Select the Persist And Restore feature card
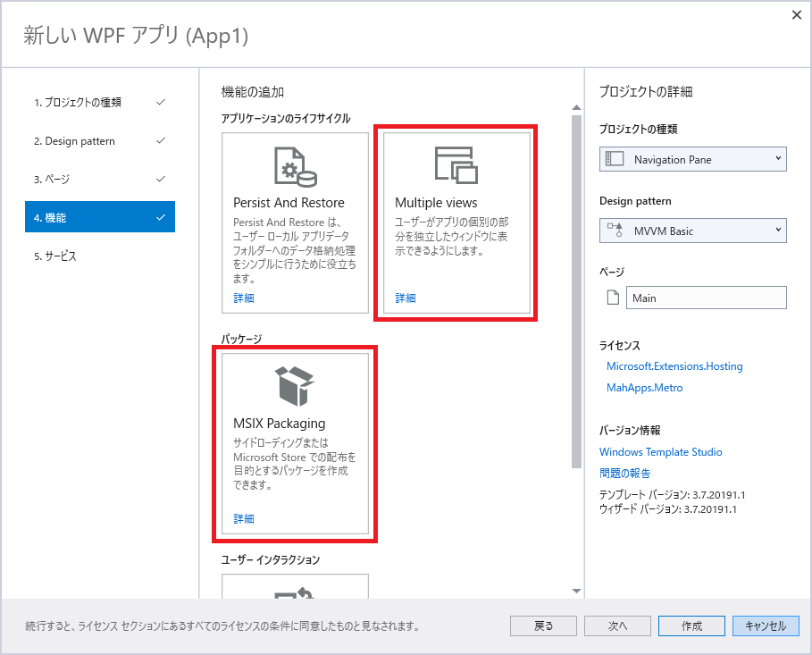Screen dimensions: 812x655 [295, 223]
